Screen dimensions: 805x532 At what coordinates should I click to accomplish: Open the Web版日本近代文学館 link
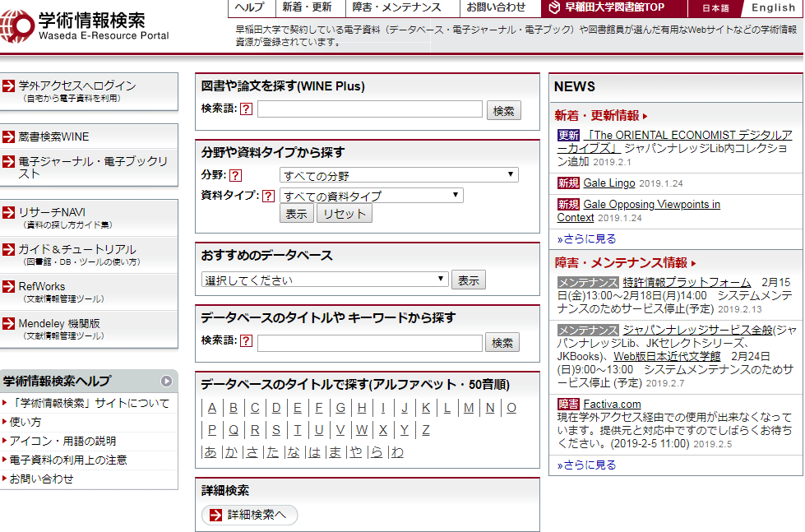(x=667, y=356)
